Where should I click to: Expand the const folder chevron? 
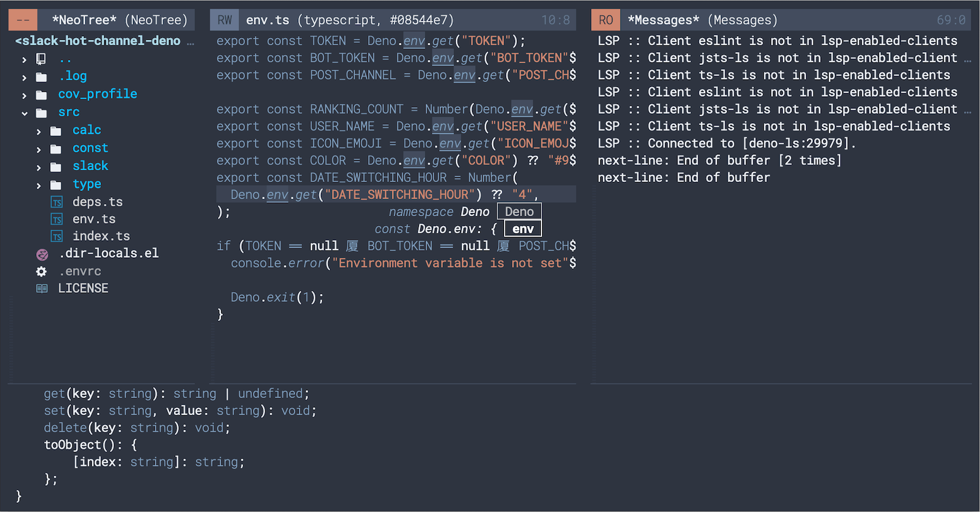tap(39, 149)
